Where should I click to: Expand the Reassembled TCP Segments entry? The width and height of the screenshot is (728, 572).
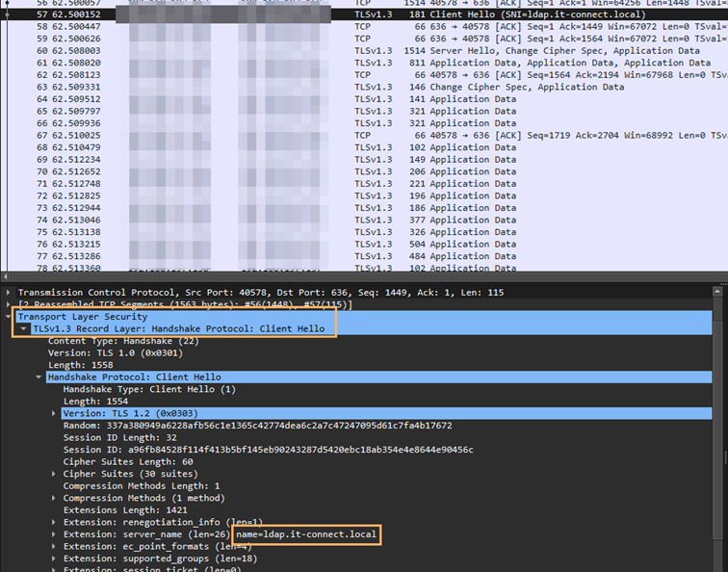coord(9,304)
